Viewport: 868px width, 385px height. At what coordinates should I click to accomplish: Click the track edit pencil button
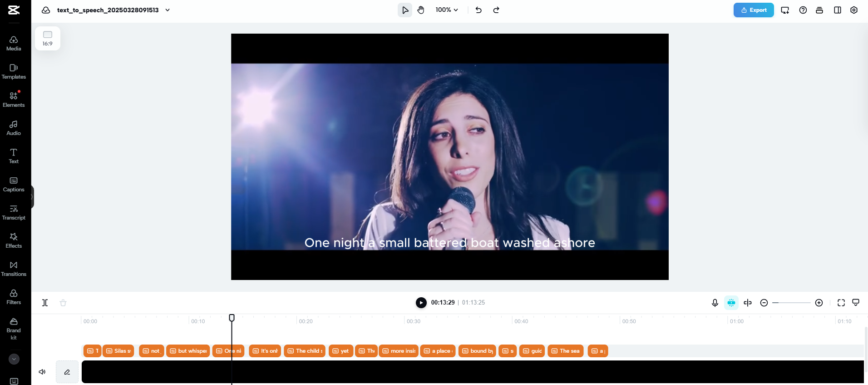point(67,372)
